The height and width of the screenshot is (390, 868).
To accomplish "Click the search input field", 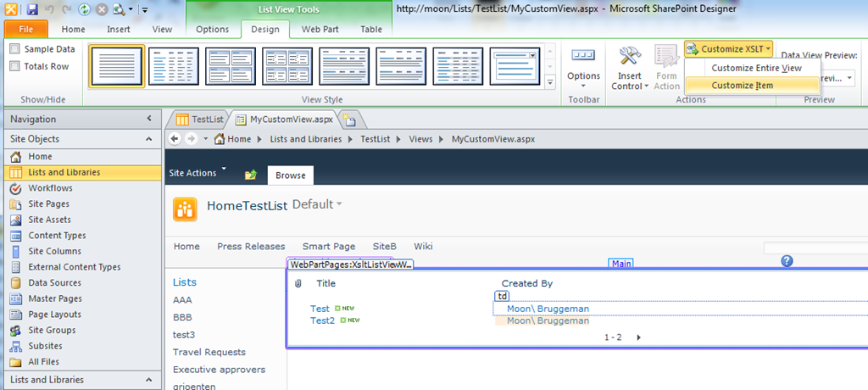I will pyautogui.click(x=814, y=248).
